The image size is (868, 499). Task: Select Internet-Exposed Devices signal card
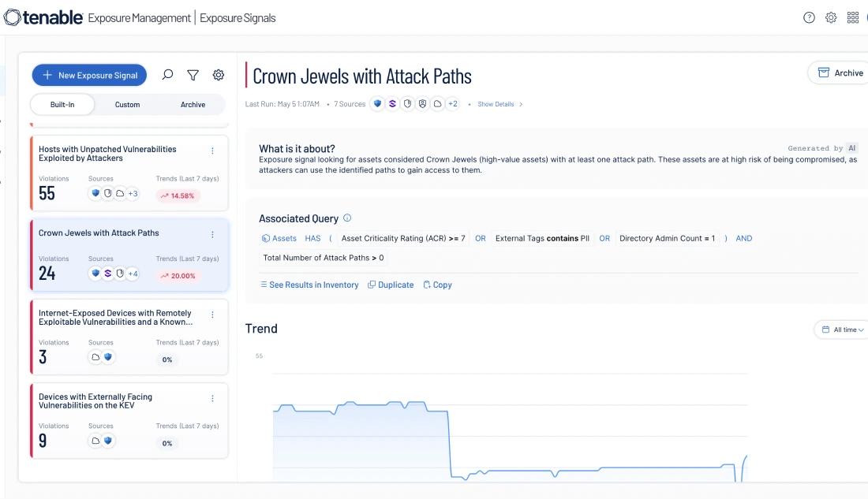[x=129, y=337]
